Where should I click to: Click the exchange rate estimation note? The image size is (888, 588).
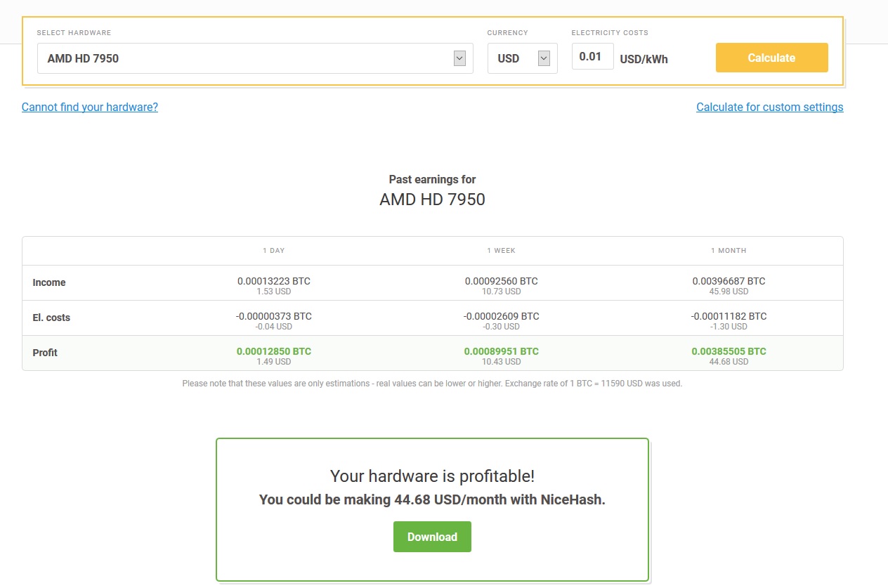pyautogui.click(x=432, y=384)
